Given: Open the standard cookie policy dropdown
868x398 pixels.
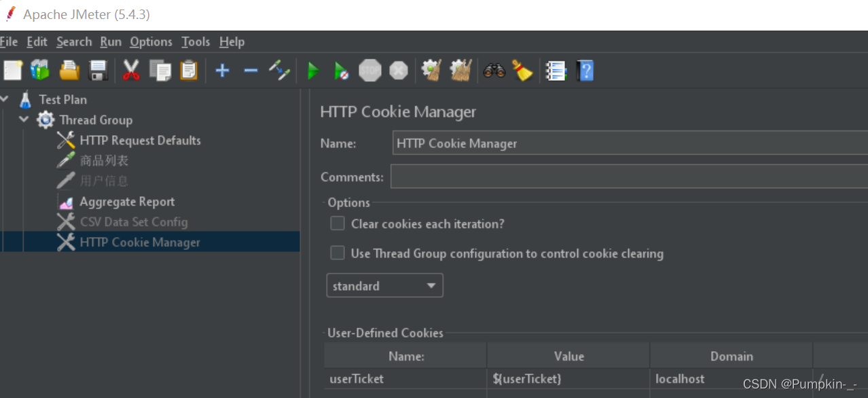Looking at the screenshot, I should (384, 286).
